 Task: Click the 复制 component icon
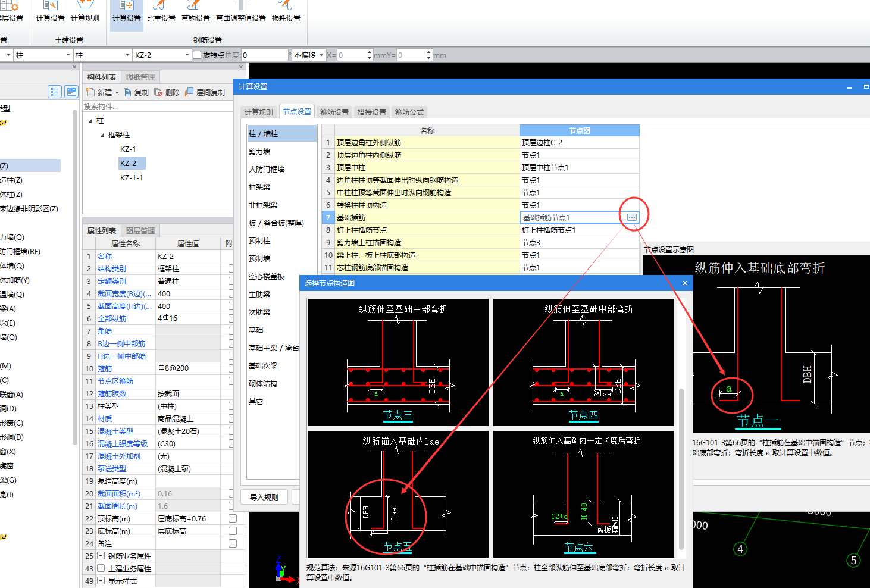point(128,92)
